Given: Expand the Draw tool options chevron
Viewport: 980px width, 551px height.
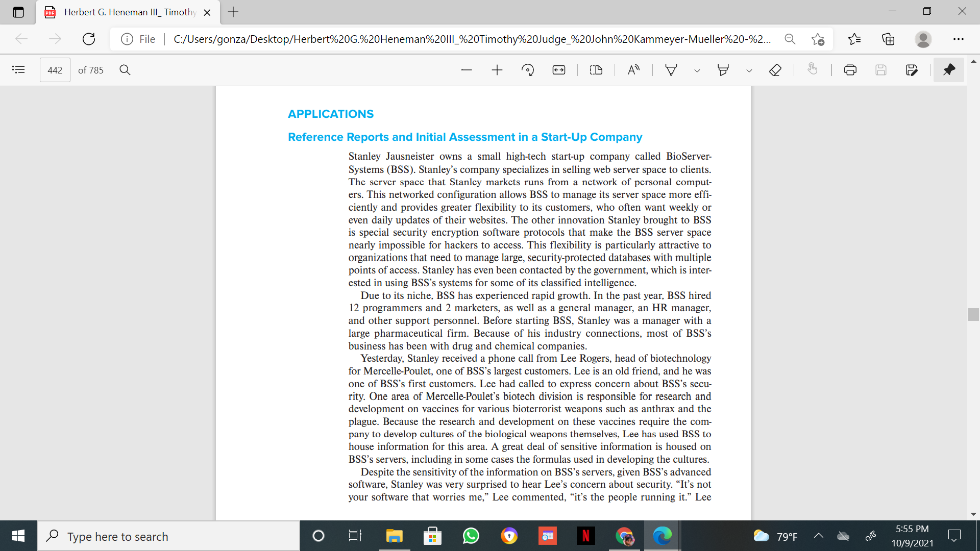Looking at the screenshot, I should [x=697, y=70].
